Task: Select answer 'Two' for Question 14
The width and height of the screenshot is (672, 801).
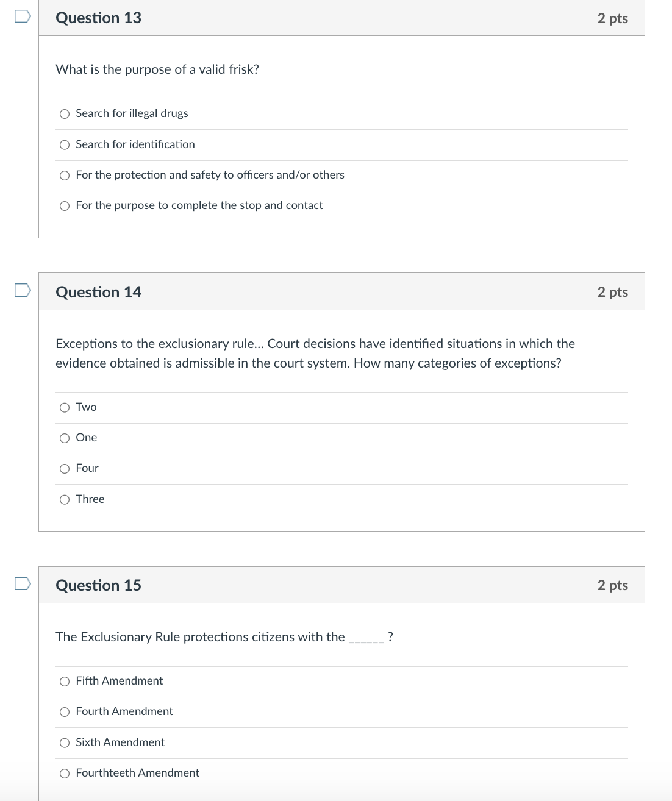Action: (x=64, y=407)
